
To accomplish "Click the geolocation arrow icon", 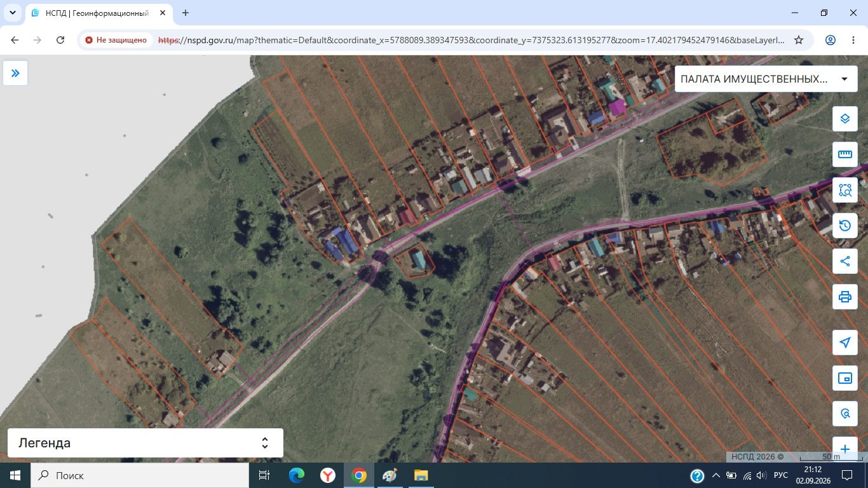I will (844, 342).
